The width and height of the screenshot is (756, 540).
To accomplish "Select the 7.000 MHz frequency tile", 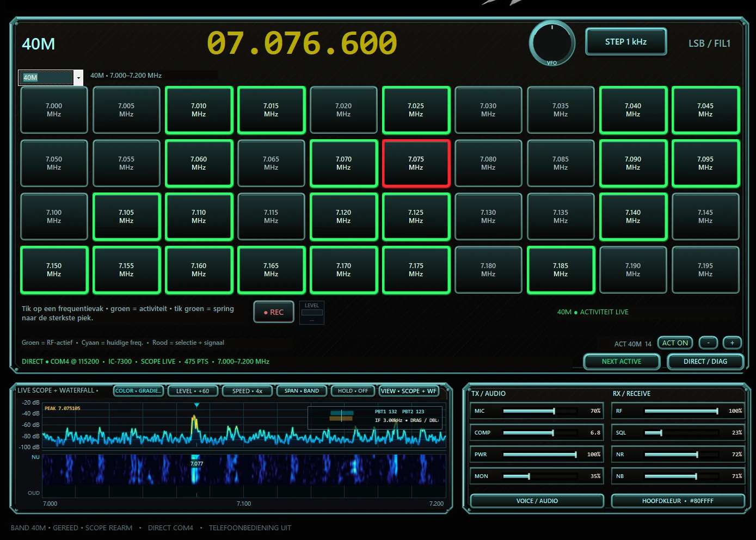I will pyautogui.click(x=54, y=110).
